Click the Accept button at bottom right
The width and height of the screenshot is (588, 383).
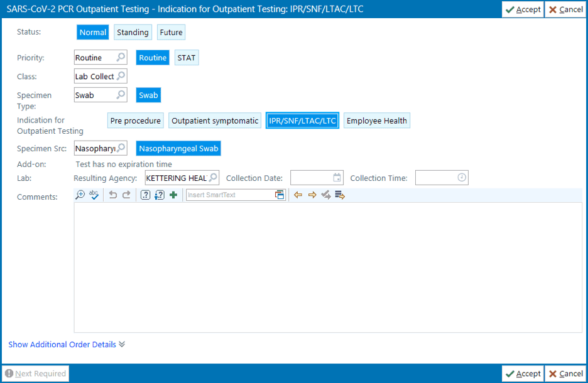click(x=522, y=373)
